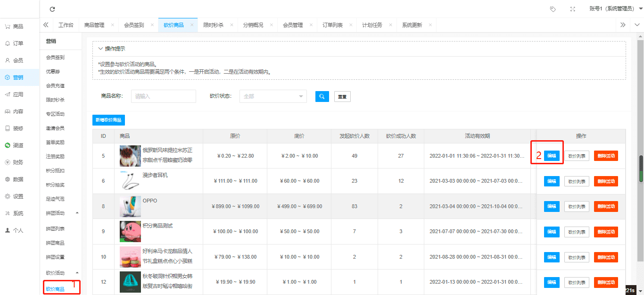Click the 商品名称 input field
Image resolution: width=644 pixels, height=295 pixels.
(163, 96)
